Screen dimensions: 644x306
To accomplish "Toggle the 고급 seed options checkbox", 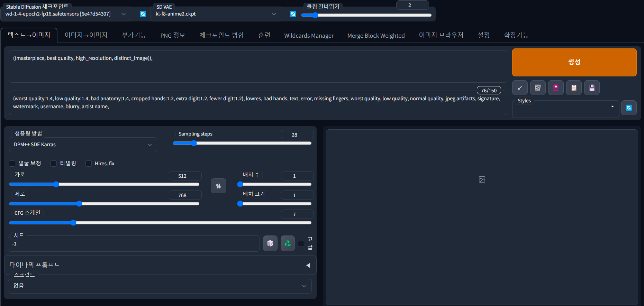I will (301, 244).
